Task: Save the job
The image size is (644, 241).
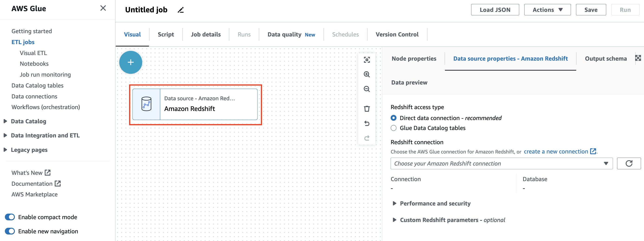Action: tap(591, 10)
